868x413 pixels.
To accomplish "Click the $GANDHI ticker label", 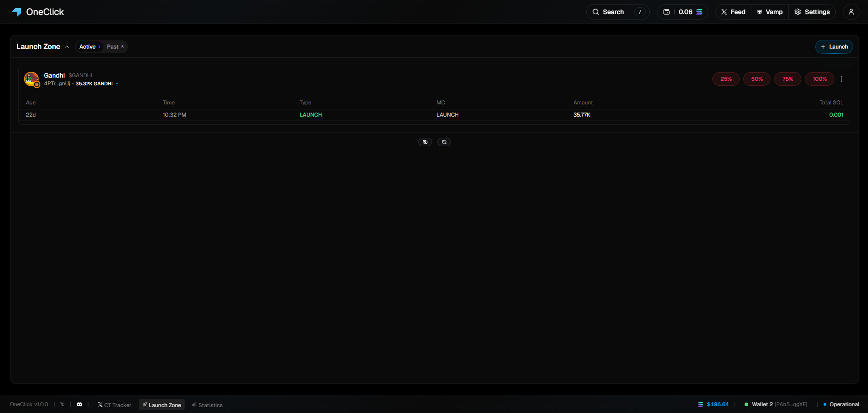I will [x=80, y=75].
